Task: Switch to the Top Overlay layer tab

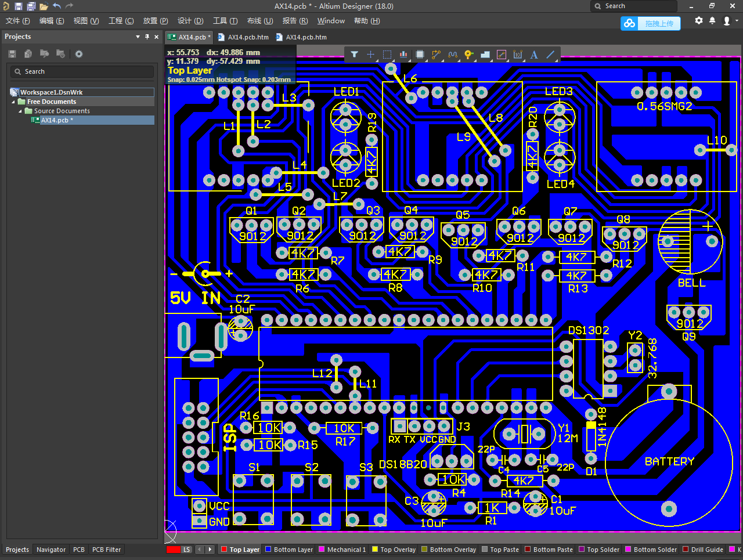Action: (394, 550)
